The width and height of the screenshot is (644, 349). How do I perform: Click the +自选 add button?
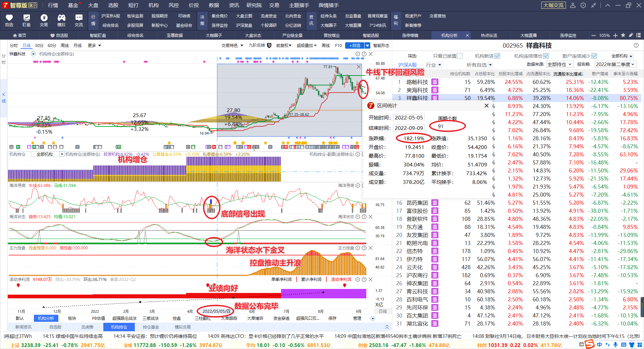355,46
